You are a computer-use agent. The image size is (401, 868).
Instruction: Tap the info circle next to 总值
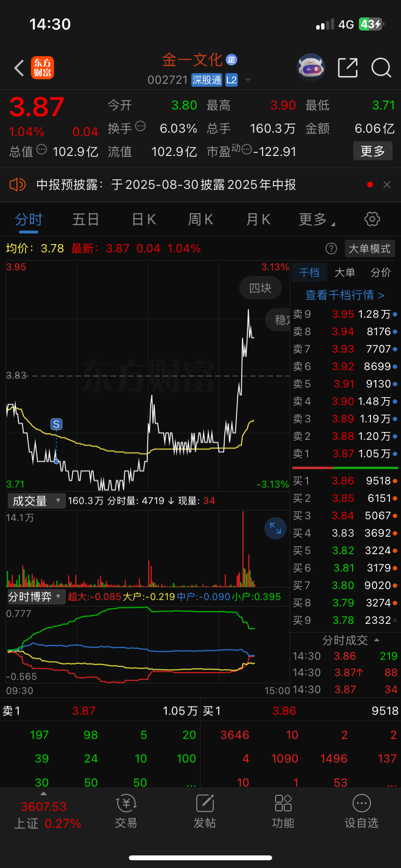(42, 150)
